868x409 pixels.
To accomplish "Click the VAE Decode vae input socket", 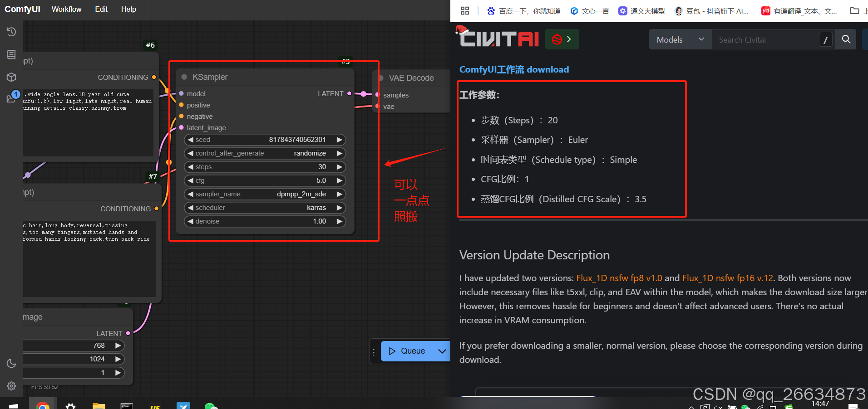I will (x=377, y=106).
